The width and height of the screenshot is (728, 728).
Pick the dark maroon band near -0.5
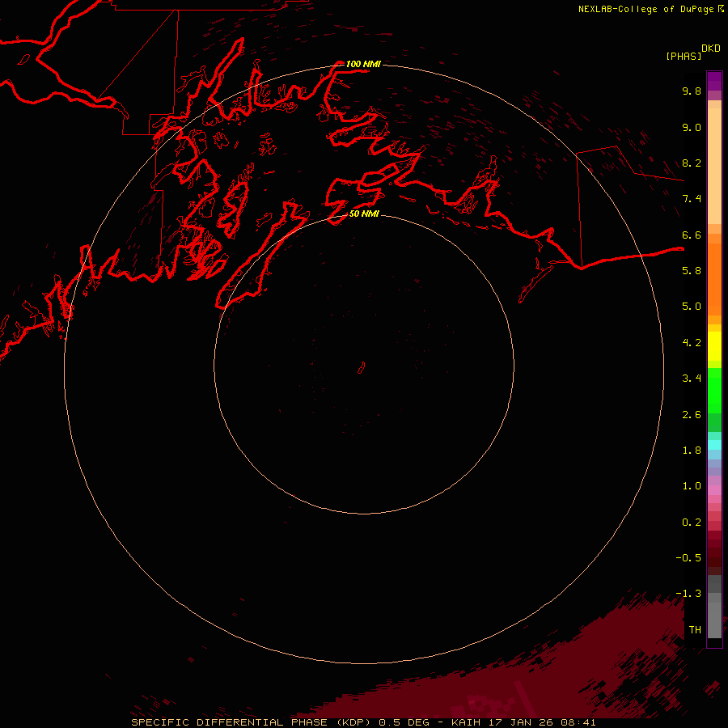click(714, 557)
